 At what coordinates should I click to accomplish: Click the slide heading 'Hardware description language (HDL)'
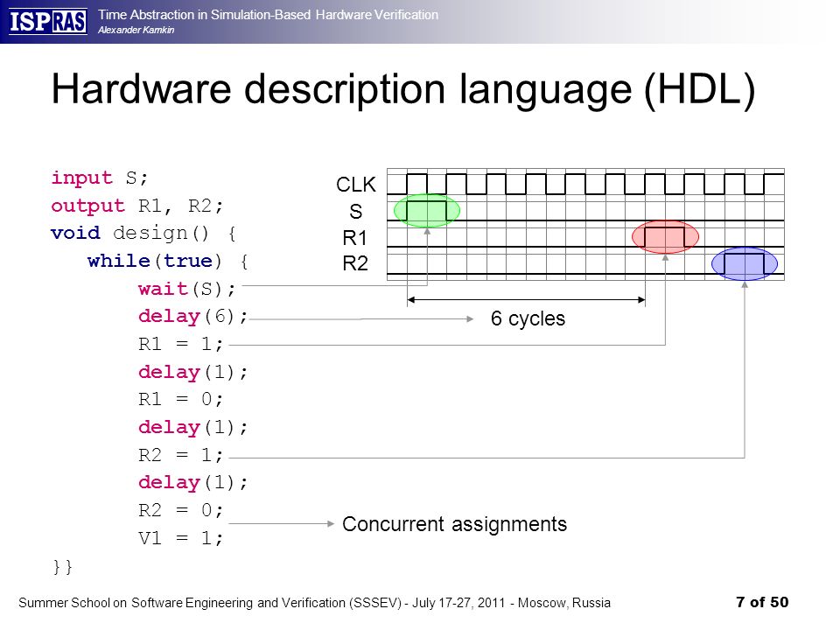402,89
